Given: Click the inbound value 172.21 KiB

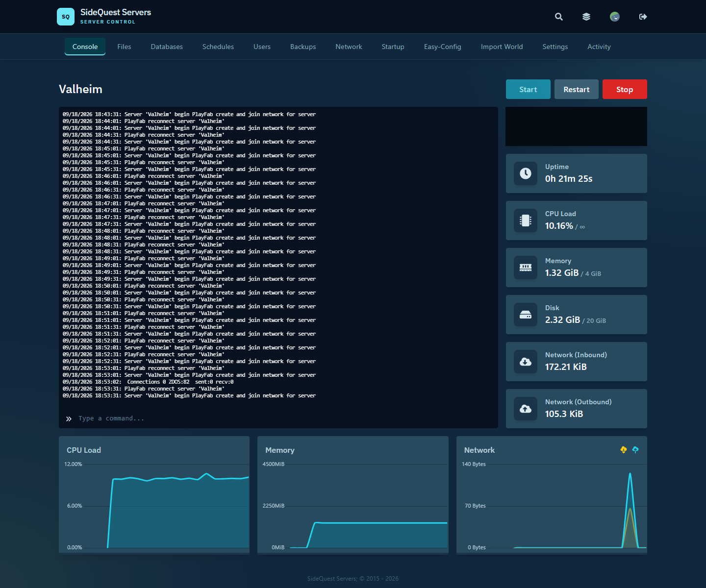Looking at the screenshot, I should click(x=566, y=367).
